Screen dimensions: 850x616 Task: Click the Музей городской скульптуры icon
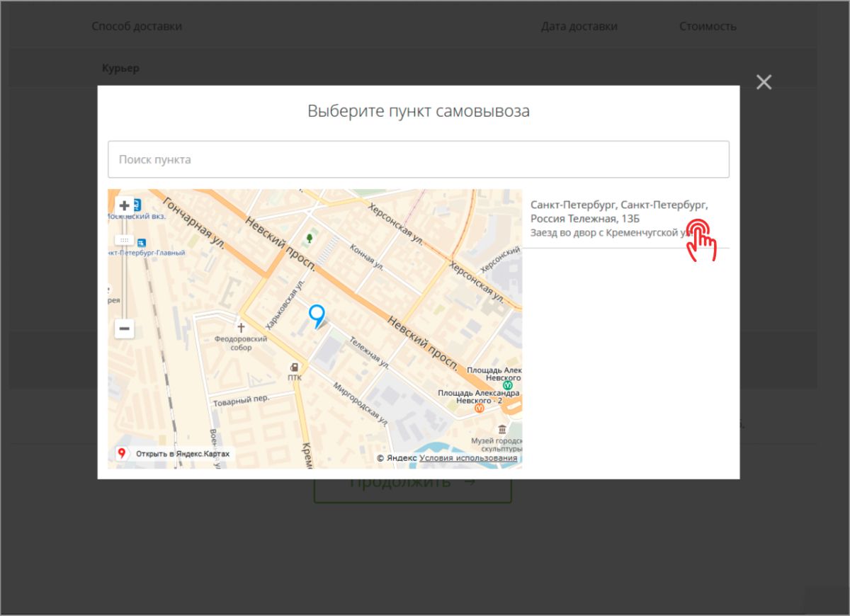502,429
